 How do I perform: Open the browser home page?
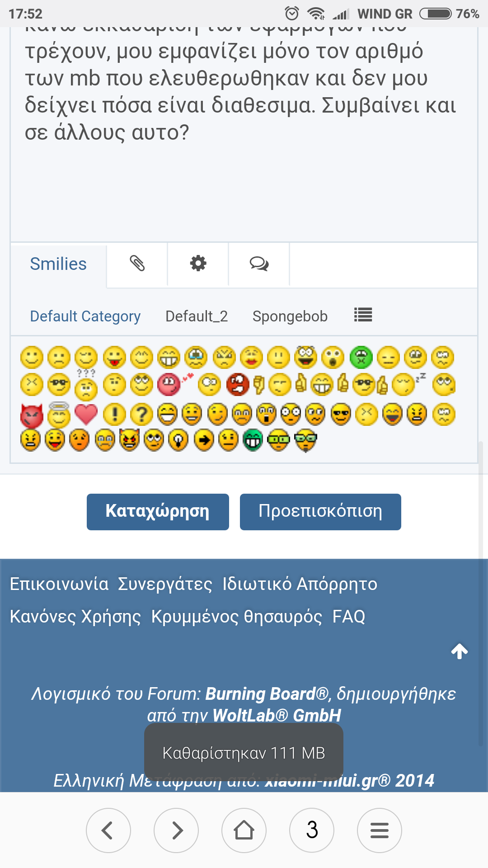(244, 830)
